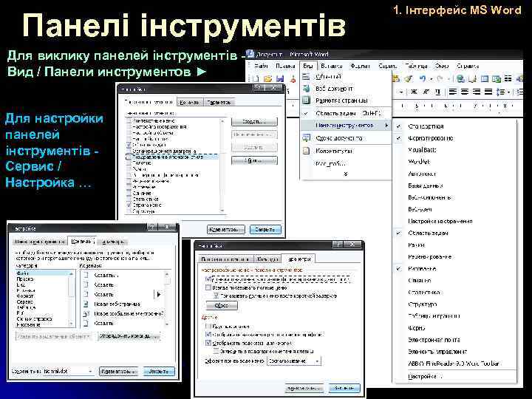Click the Insert table icon in toolbar
532x399 pixels.
[x=485, y=79]
